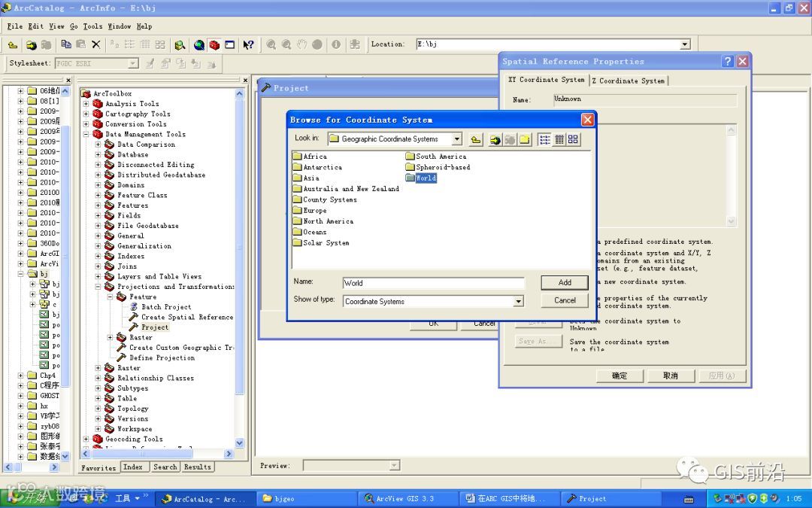Switch to the Search tab in ArcToolbox

point(165,467)
